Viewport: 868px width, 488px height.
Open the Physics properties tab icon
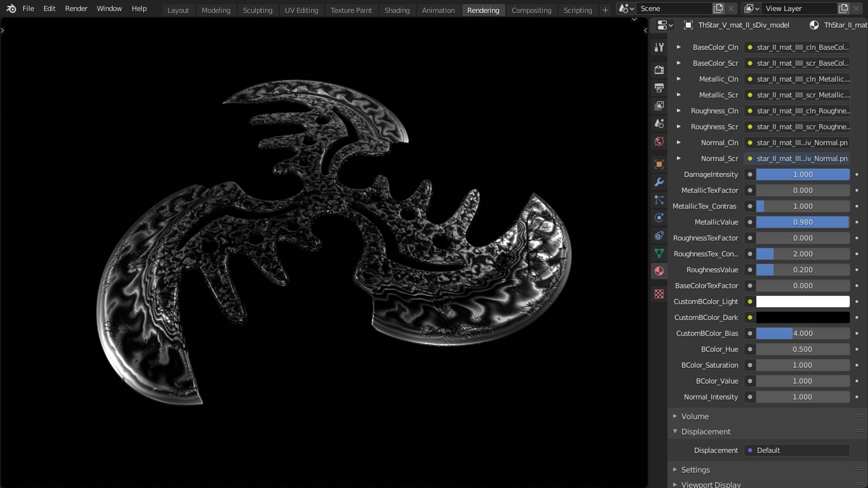pyautogui.click(x=659, y=218)
